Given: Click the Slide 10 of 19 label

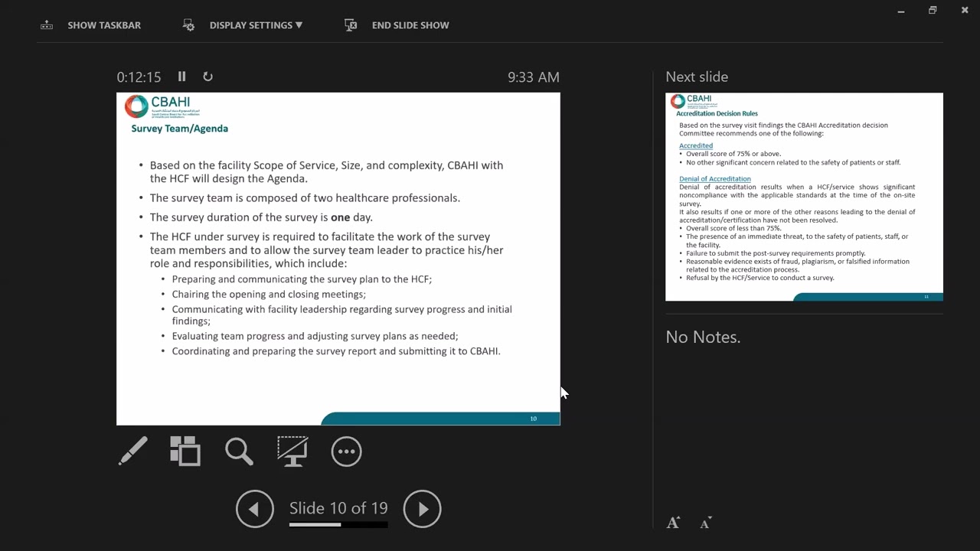Looking at the screenshot, I should click(x=338, y=508).
